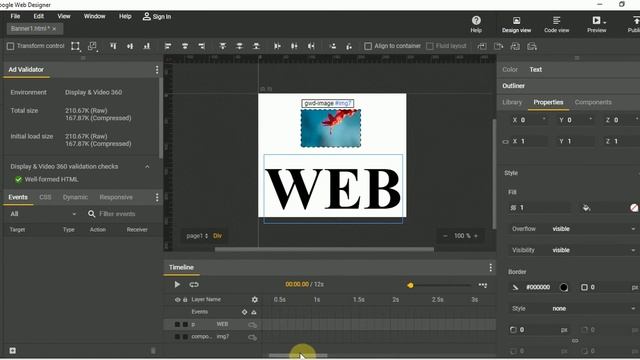The height and width of the screenshot is (360, 640).
Task: Open the Help icon in the top bar
Action: [476, 24]
